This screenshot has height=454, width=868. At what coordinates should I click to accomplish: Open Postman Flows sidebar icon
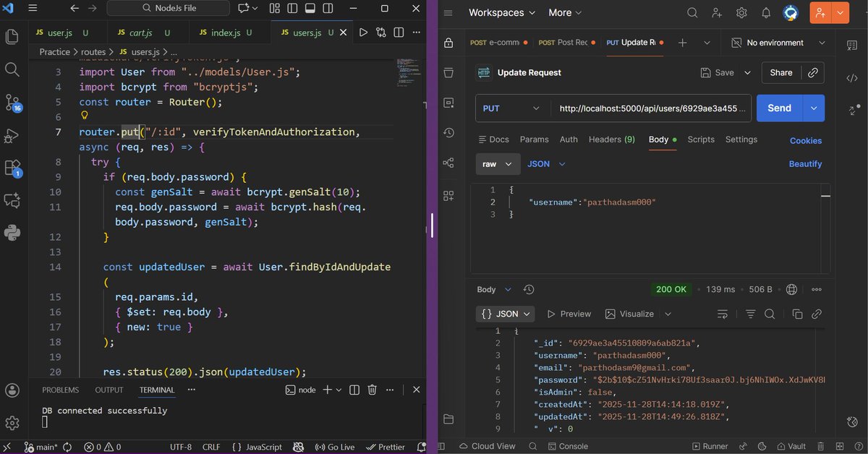click(448, 163)
